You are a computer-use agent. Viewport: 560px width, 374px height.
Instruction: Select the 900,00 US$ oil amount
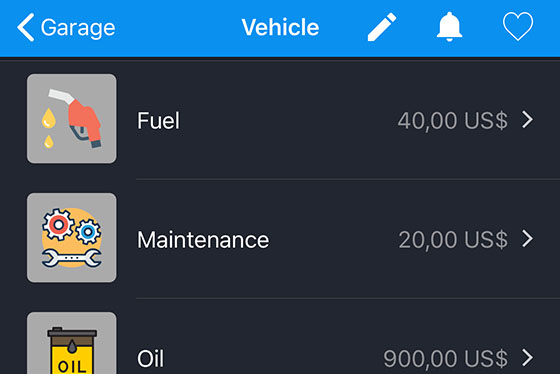click(x=445, y=359)
